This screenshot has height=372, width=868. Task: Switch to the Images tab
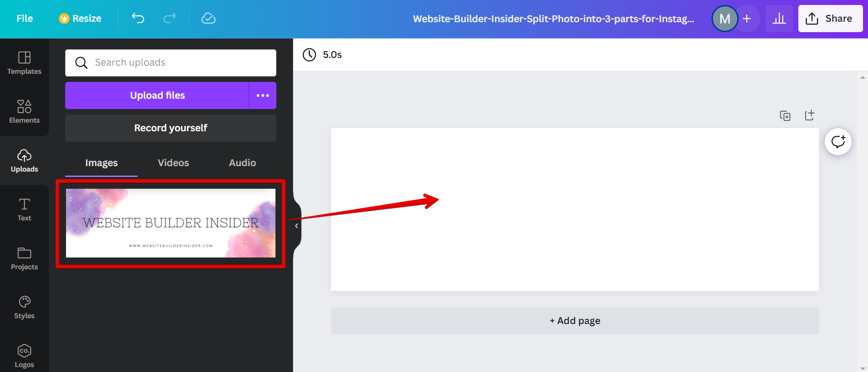point(101,163)
